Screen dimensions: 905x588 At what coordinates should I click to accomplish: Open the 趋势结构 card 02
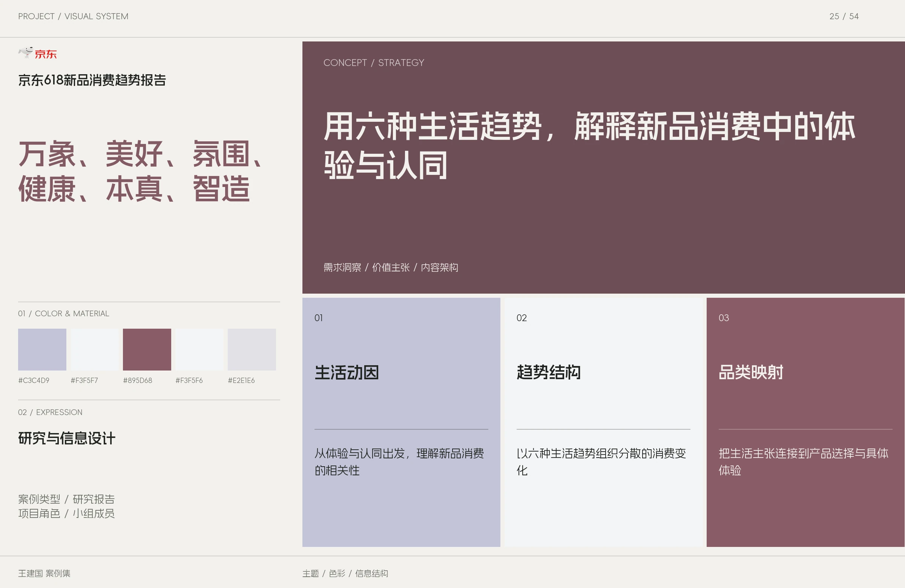tap(603, 422)
